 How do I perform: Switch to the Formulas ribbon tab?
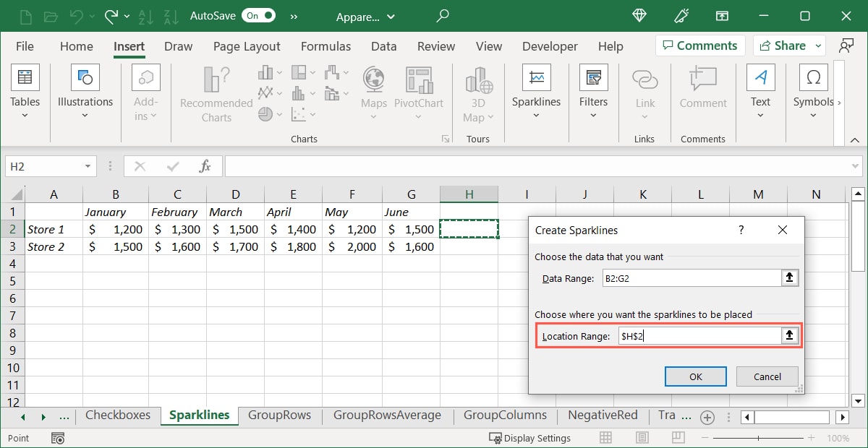(x=325, y=46)
